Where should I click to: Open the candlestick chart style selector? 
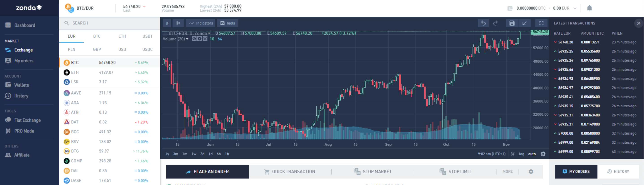point(178,23)
